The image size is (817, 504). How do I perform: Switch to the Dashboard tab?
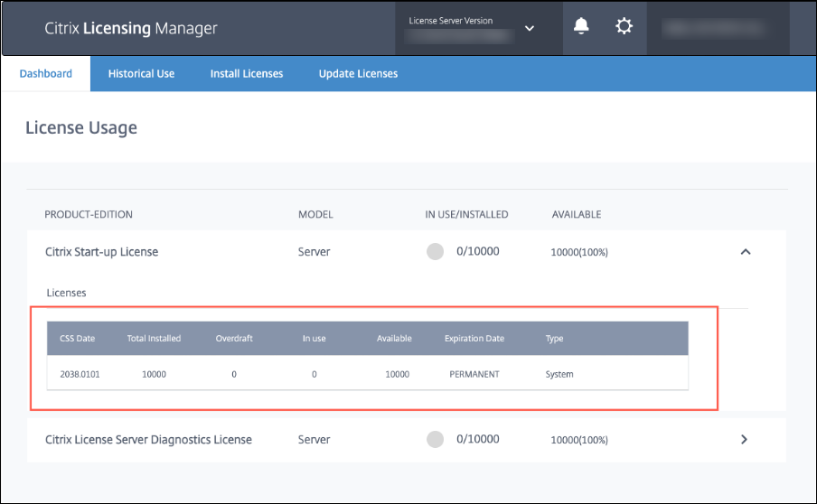(x=46, y=73)
